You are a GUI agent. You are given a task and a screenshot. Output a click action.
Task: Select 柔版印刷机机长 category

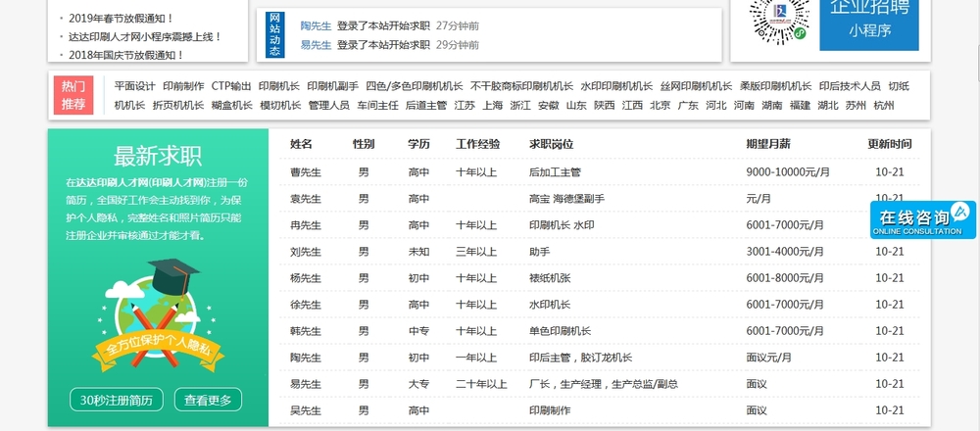point(775,86)
